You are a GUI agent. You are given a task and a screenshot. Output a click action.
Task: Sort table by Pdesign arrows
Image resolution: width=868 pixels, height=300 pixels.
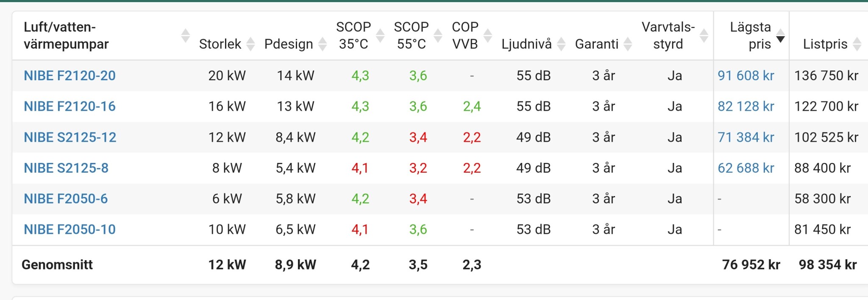(x=323, y=44)
